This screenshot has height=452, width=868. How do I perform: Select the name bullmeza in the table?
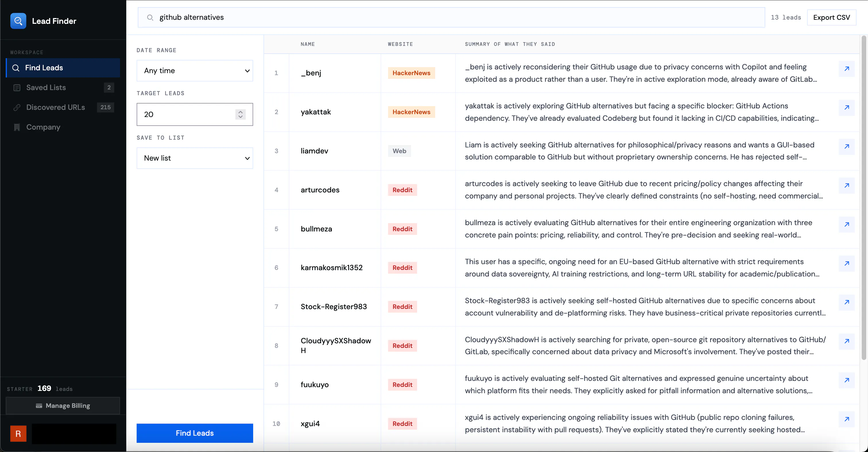tap(316, 229)
